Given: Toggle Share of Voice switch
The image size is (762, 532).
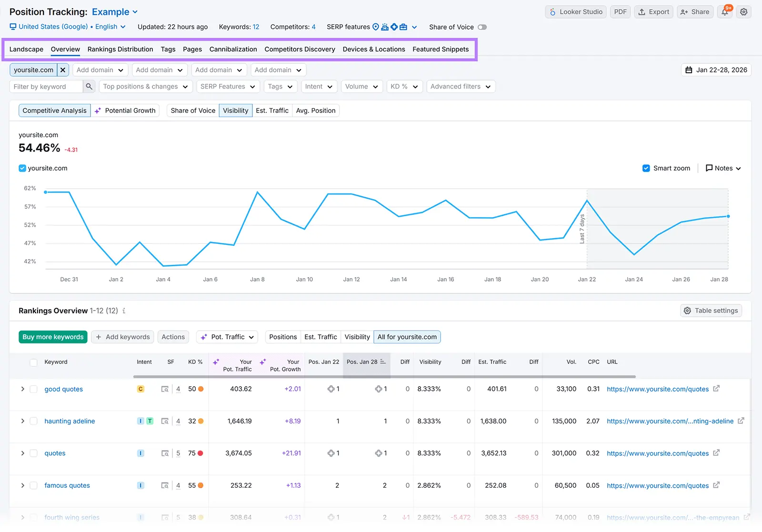Looking at the screenshot, I should click(482, 27).
